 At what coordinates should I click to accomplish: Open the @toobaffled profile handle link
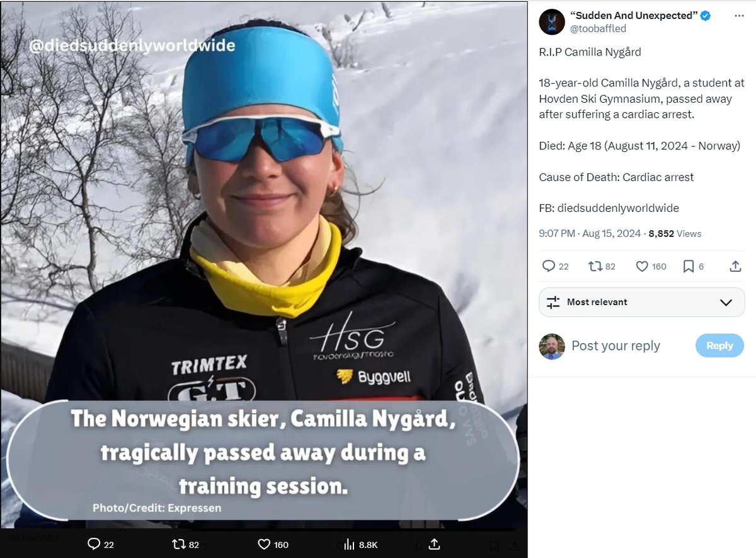598,29
